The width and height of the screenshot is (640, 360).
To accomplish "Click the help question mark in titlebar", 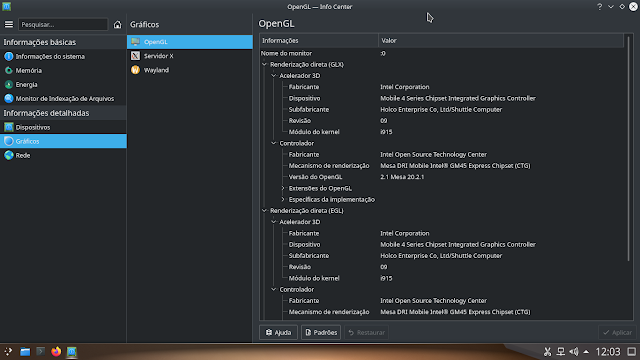I will [x=599, y=7].
